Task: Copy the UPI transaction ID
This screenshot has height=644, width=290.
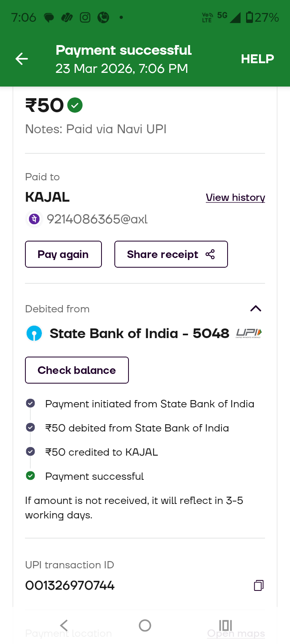Action: [259, 585]
